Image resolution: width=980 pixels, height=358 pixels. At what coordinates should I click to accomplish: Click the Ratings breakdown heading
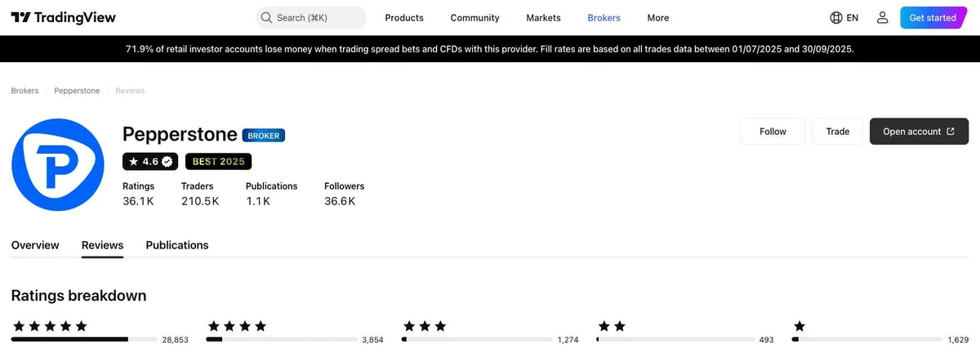79,295
